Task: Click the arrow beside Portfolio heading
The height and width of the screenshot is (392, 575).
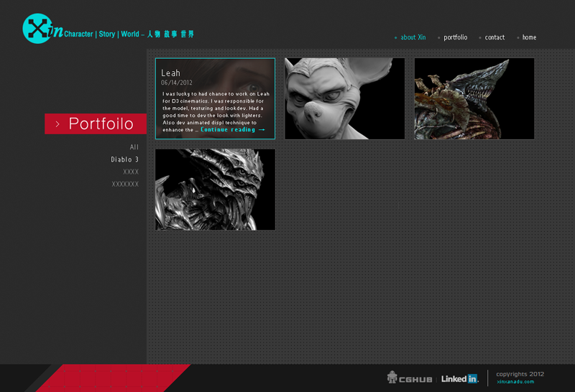Action: [x=57, y=124]
